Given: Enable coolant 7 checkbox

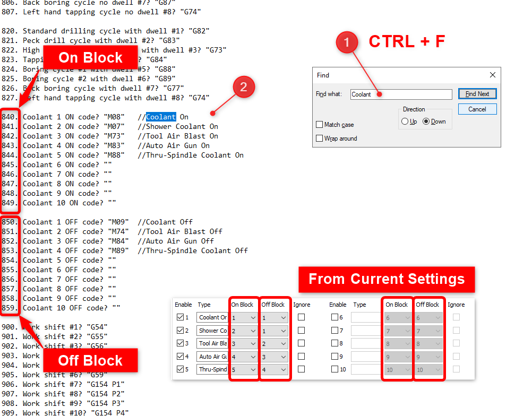Looking at the screenshot, I should 334,330.
